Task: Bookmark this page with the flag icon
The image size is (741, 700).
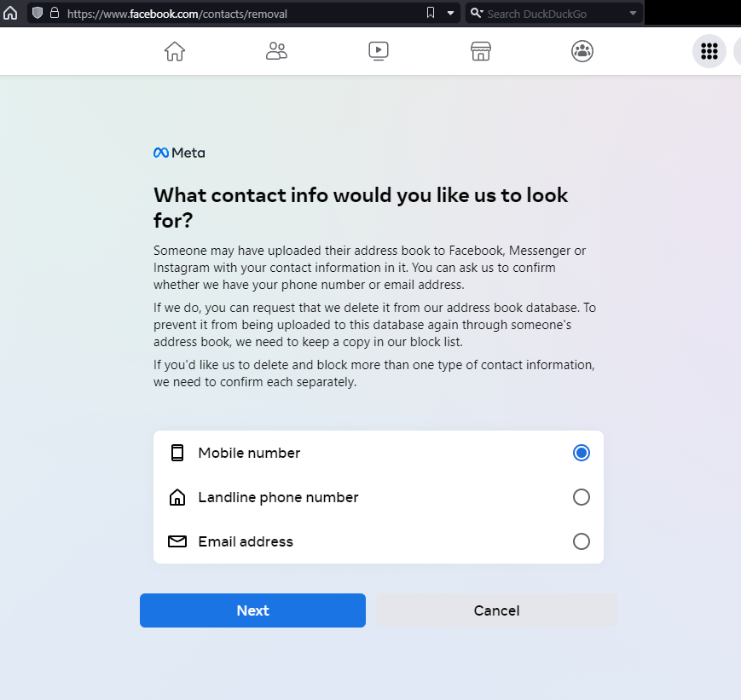Action: pos(430,13)
